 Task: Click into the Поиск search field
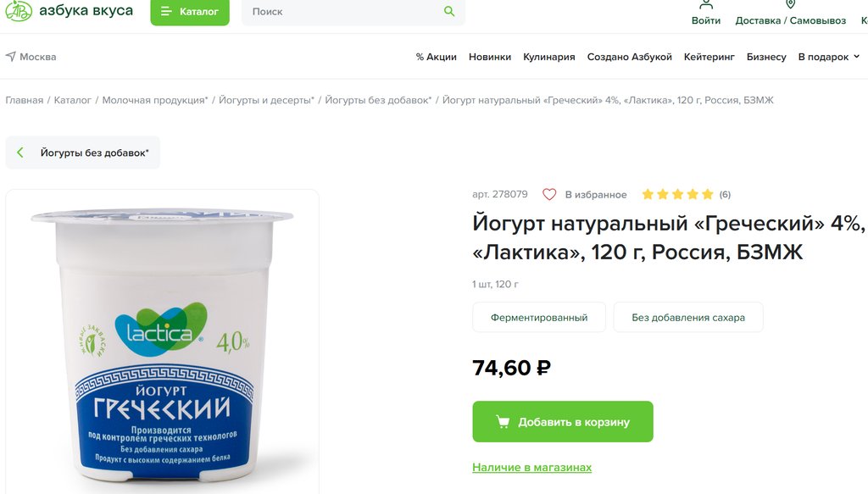coord(342,12)
